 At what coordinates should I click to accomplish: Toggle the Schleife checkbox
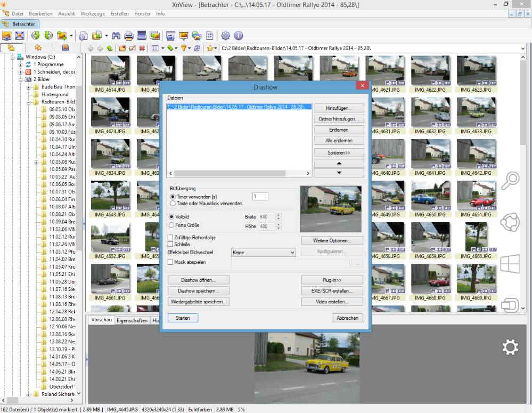170,244
